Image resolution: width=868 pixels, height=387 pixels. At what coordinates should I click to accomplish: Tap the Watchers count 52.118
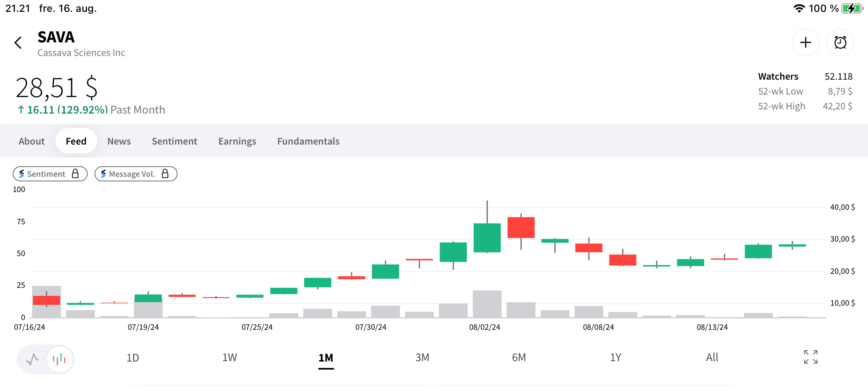[838, 77]
